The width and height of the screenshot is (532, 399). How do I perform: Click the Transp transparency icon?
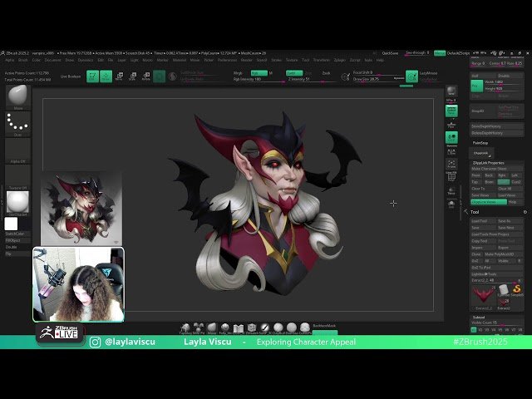451,191
